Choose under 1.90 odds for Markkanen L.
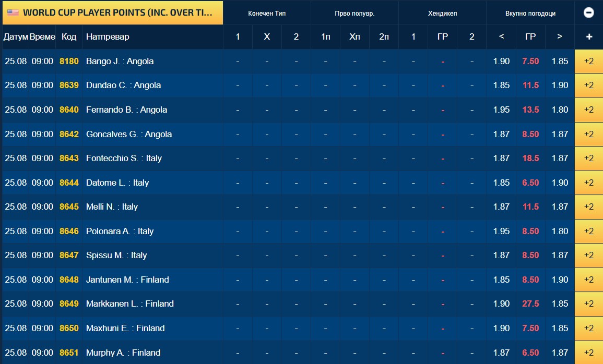Image resolution: width=603 pixels, height=364 pixels. 502,304
